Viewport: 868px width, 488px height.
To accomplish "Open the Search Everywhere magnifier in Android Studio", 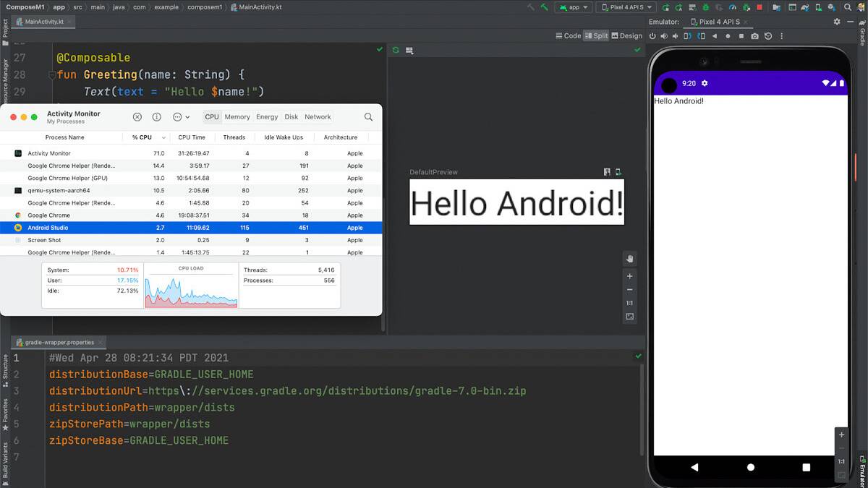I will click(x=848, y=7).
